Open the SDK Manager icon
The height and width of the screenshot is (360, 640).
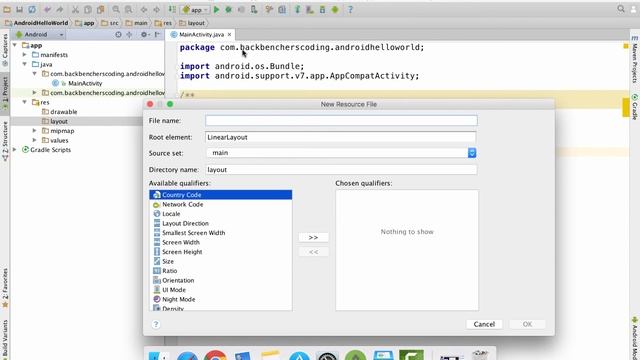(x=322, y=9)
